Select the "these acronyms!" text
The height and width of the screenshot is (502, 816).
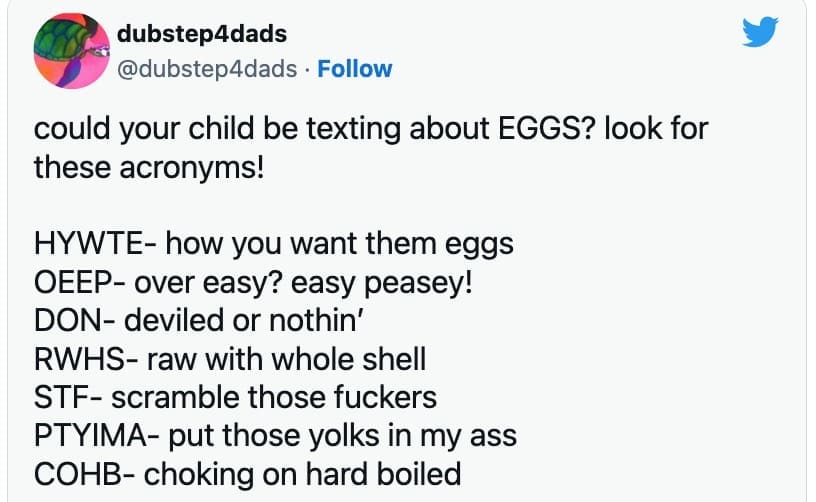click(149, 165)
